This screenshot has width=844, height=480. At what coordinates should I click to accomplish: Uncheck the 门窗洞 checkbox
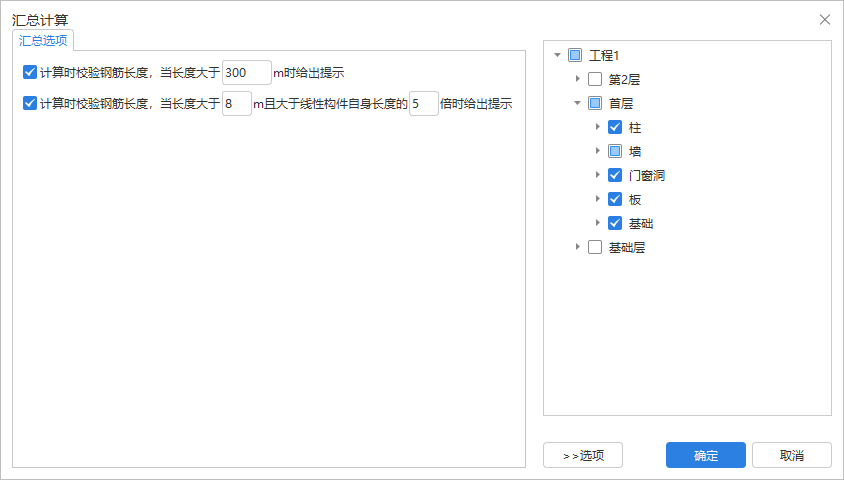tap(615, 175)
